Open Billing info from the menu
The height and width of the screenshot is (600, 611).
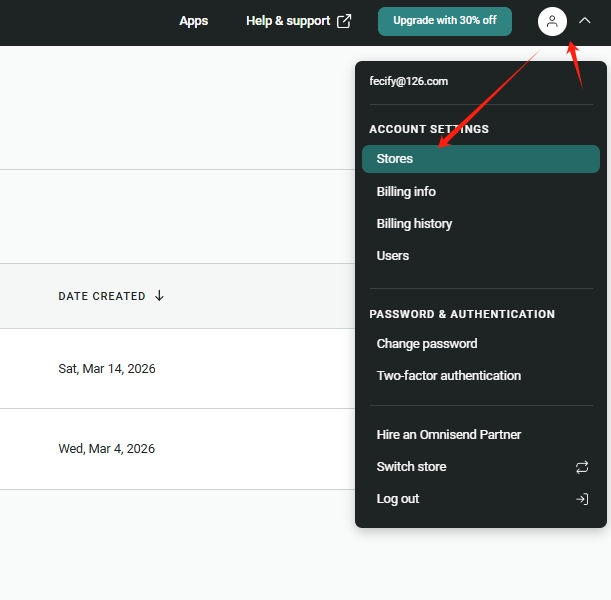tap(406, 191)
